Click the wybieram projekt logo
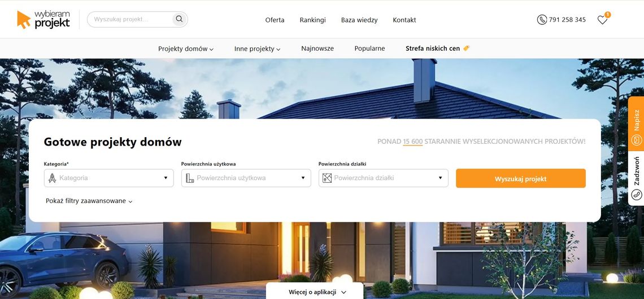The width and height of the screenshot is (644, 299). (43, 20)
